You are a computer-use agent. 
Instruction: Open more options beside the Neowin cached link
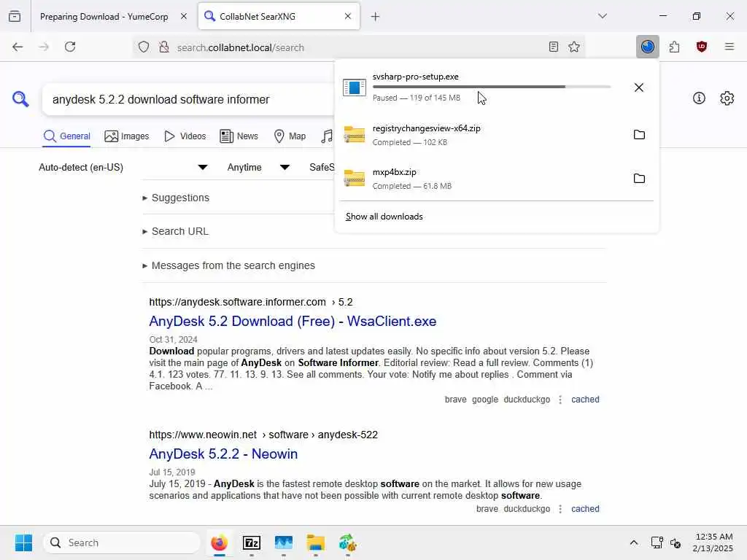pyautogui.click(x=560, y=509)
